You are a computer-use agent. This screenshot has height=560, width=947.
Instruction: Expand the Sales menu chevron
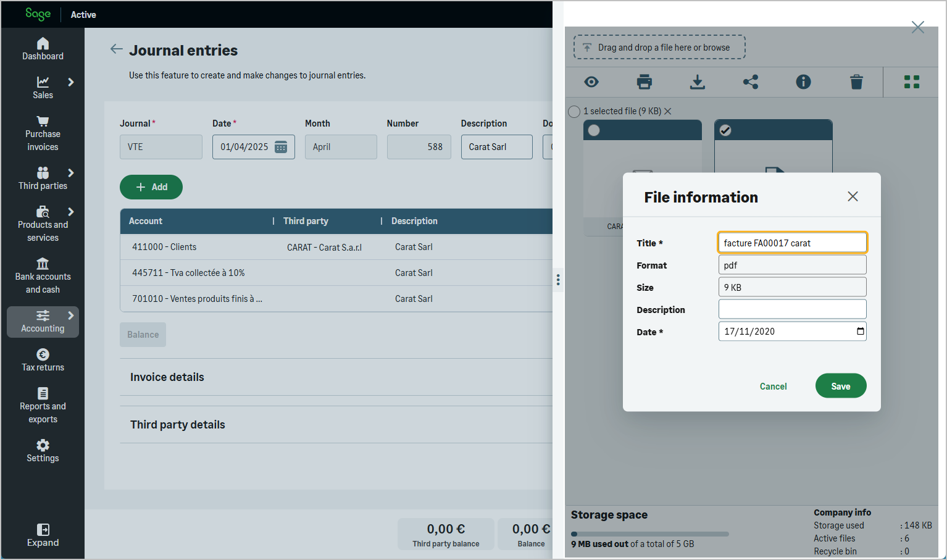click(x=71, y=82)
